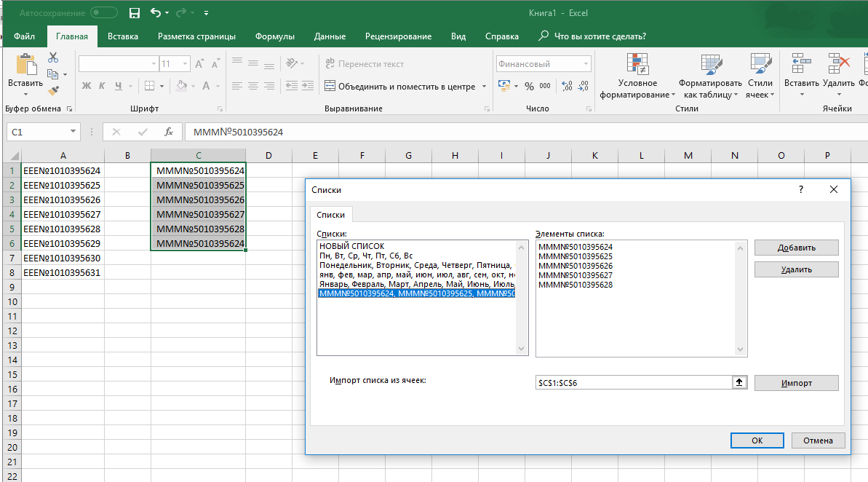Viewport: 868px width, 482px height.
Task: Open the number format Финансовый dropdown
Action: pos(586,64)
